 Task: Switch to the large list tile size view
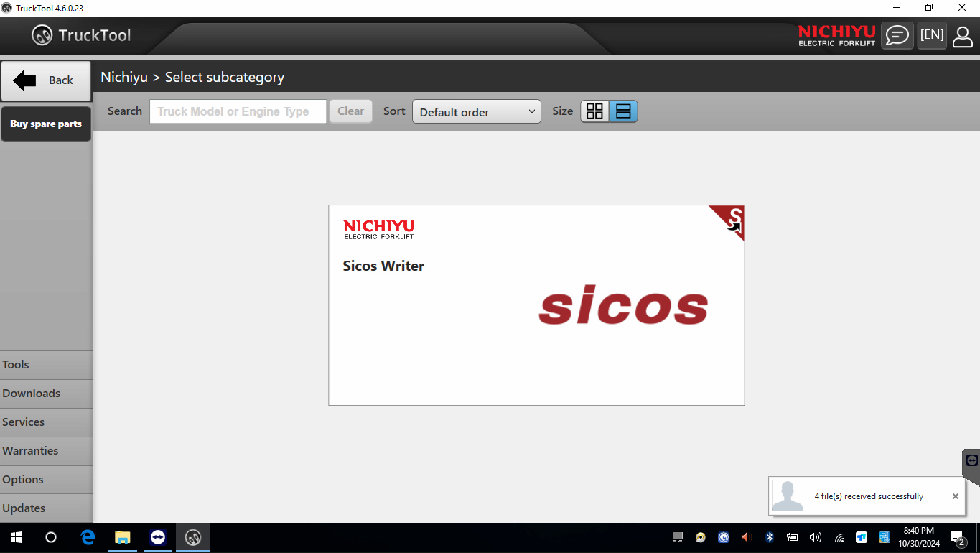point(623,111)
